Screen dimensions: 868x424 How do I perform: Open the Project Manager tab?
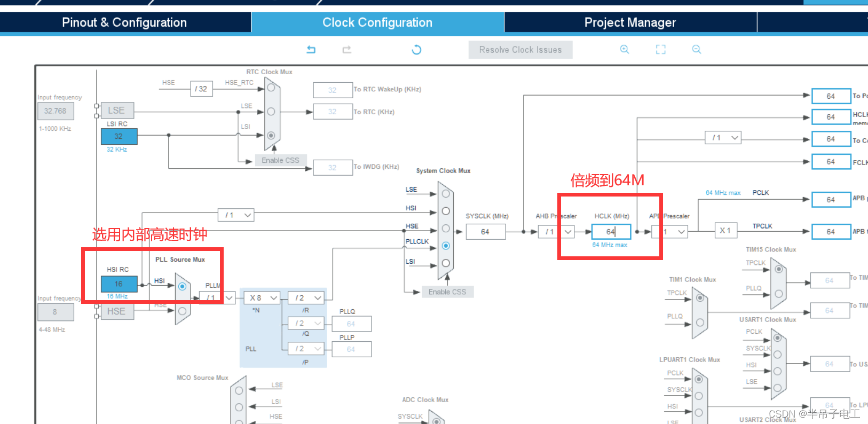[x=630, y=22]
